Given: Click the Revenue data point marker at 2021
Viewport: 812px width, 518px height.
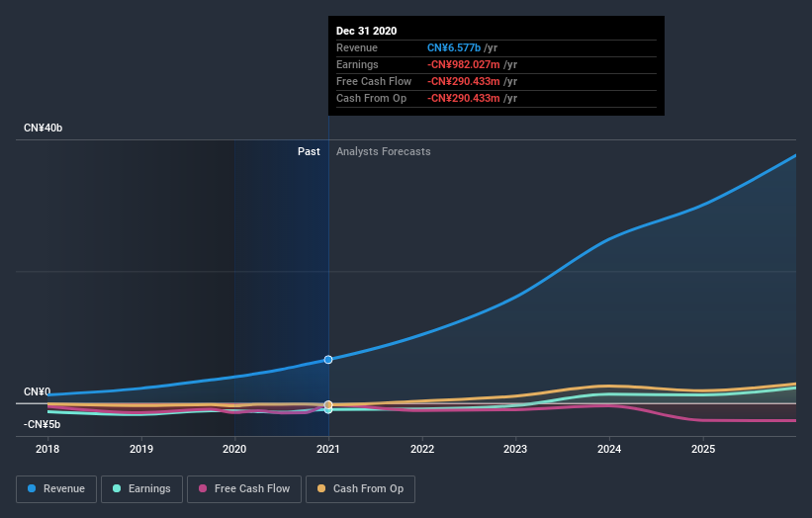Looking at the screenshot, I should pos(328,360).
